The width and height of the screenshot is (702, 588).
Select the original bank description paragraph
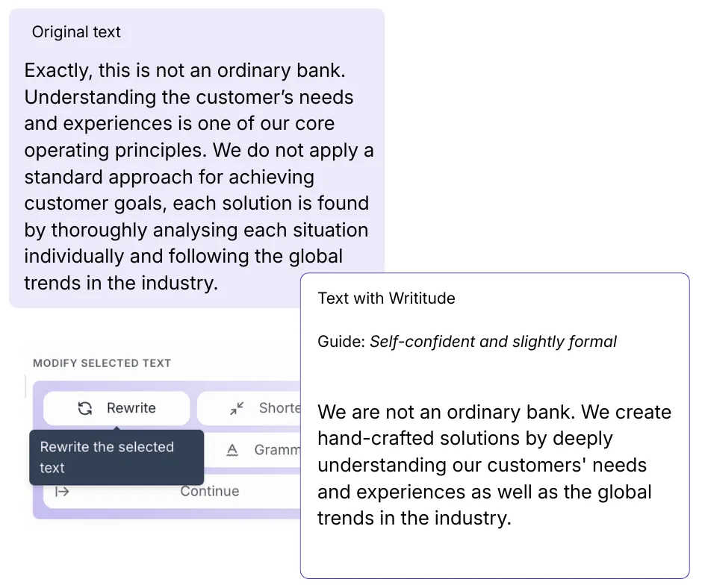coord(197,176)
